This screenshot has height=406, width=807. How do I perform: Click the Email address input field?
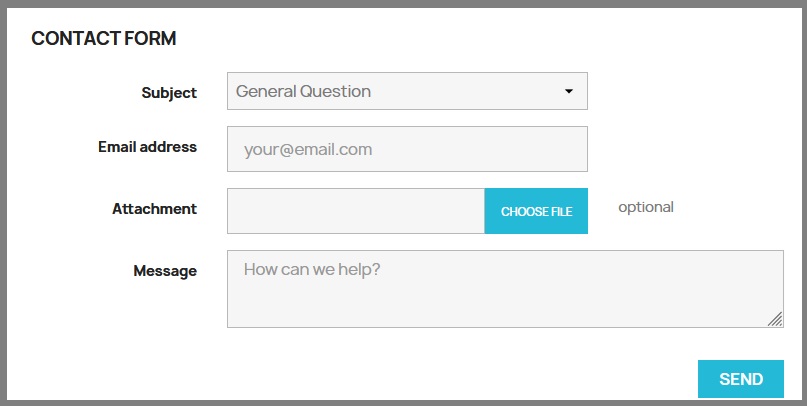tap(407, 149)
